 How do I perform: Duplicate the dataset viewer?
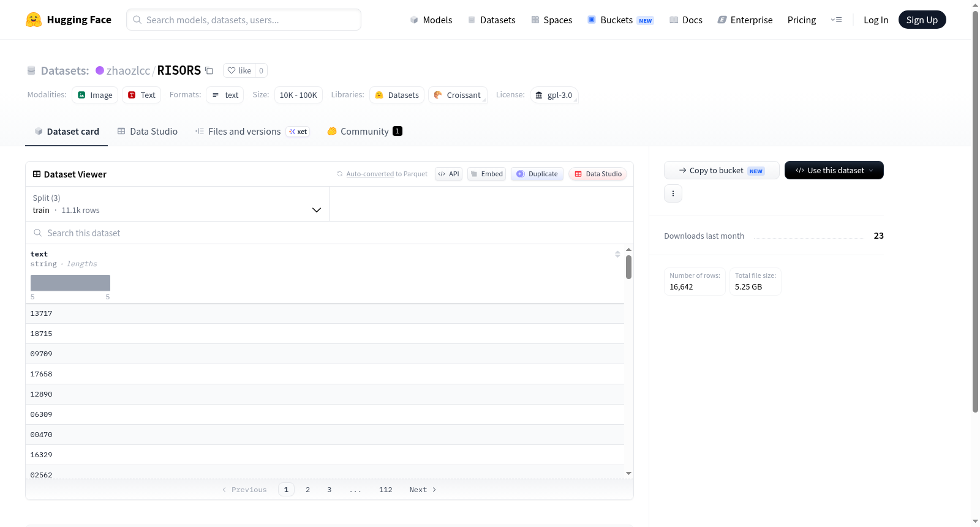[x=537, y=174]
